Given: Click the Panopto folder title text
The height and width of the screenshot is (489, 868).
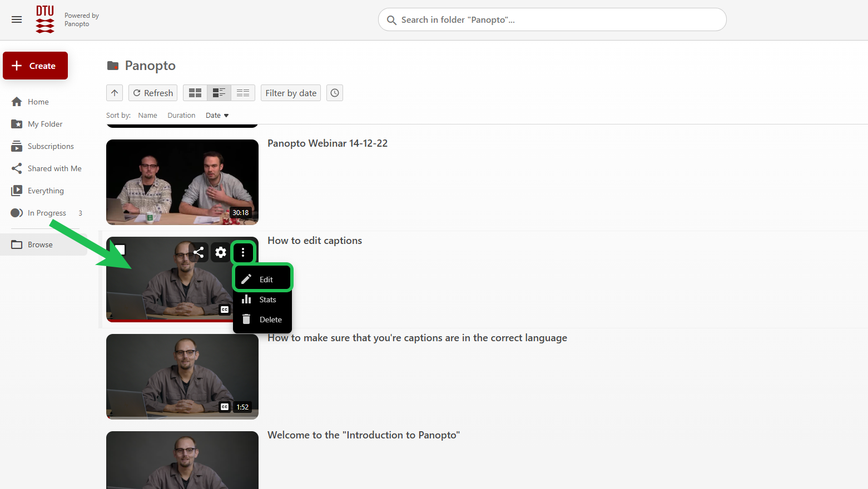Looking at the screenshot, I should coord(150,66).
